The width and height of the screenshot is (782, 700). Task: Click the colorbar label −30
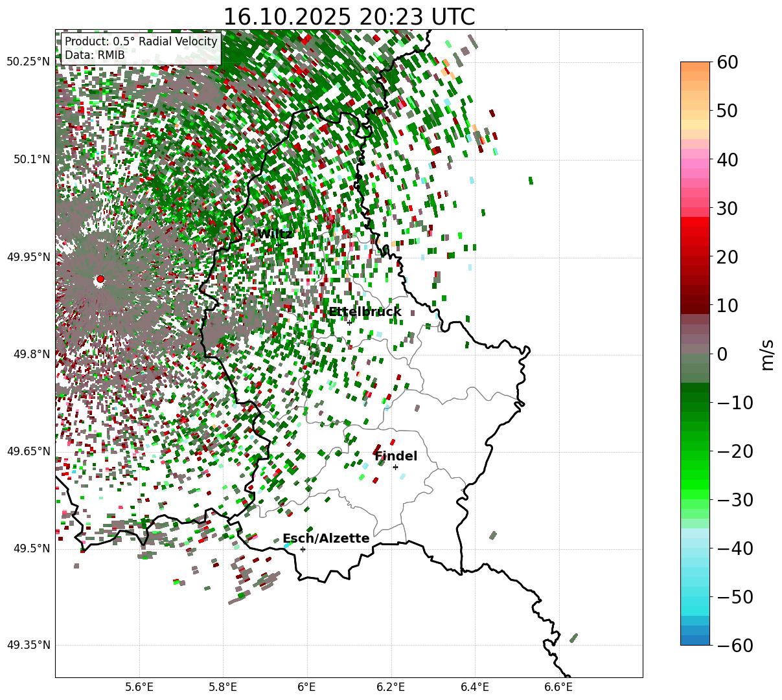[x=735, y=500]
